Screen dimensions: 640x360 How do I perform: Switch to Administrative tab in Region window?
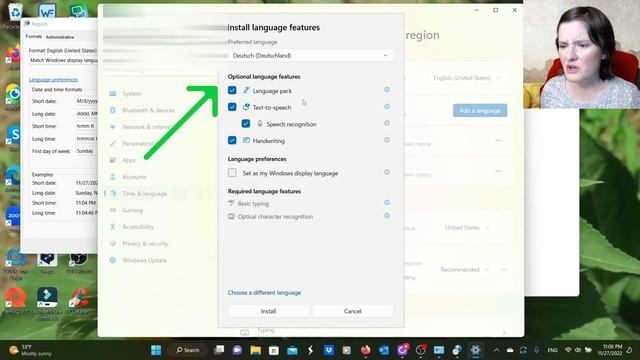click(60, 37)
